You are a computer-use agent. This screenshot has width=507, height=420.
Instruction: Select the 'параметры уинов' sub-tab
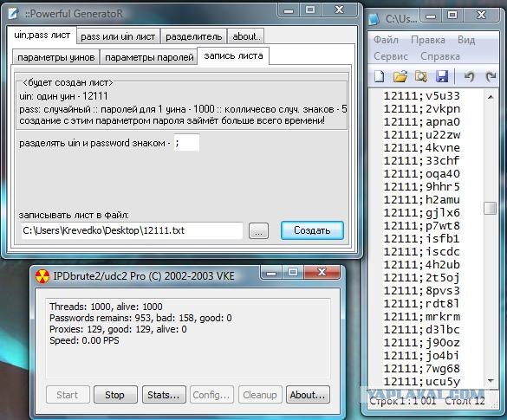click(x=56, y=57)
